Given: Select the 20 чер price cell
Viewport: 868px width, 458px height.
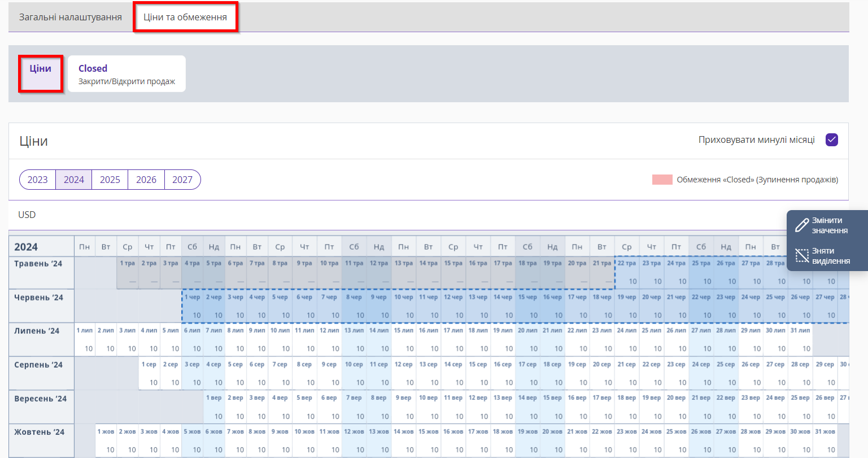Looking at the screenshot, I should click(x=652, y=306).
